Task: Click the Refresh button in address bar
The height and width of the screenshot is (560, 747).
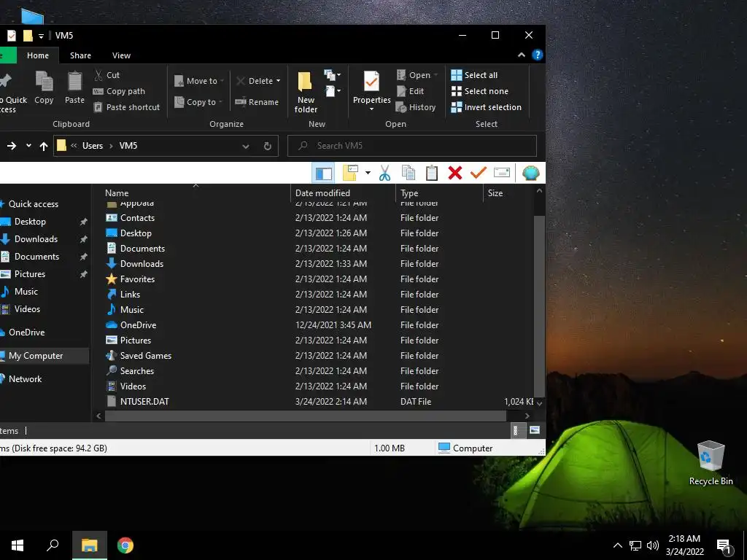Action: point(268,146)
